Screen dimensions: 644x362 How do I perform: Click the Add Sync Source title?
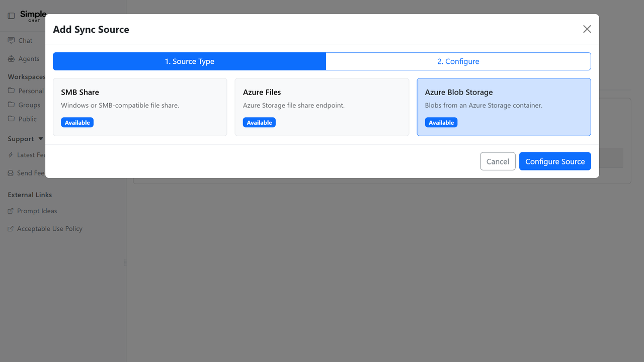pyautogui.click(x=91, y=30)
